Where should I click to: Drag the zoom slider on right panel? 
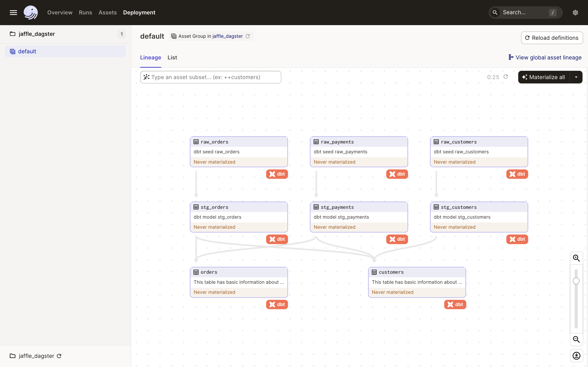[x=576, y=281]
